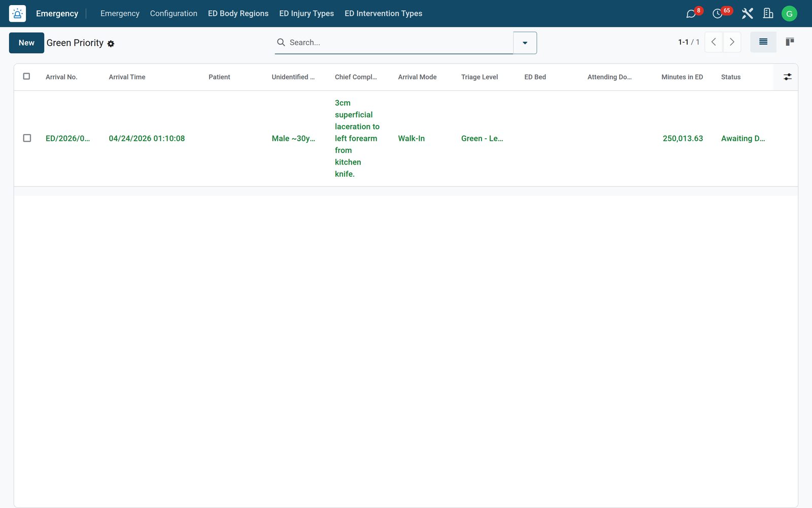Open the ED Injury Types menu
Viewport: 812px width, 508px height.
307,14
